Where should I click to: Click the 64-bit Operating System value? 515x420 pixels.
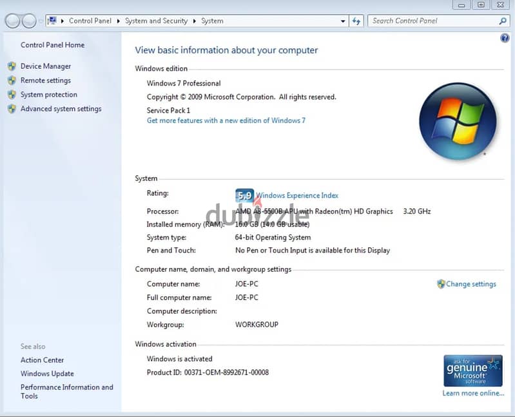point(273,237)
